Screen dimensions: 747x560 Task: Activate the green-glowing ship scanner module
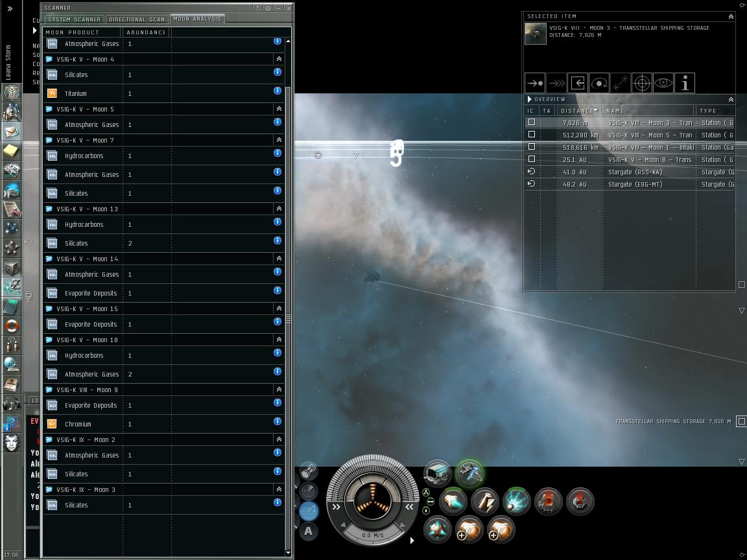pos(469,473)
